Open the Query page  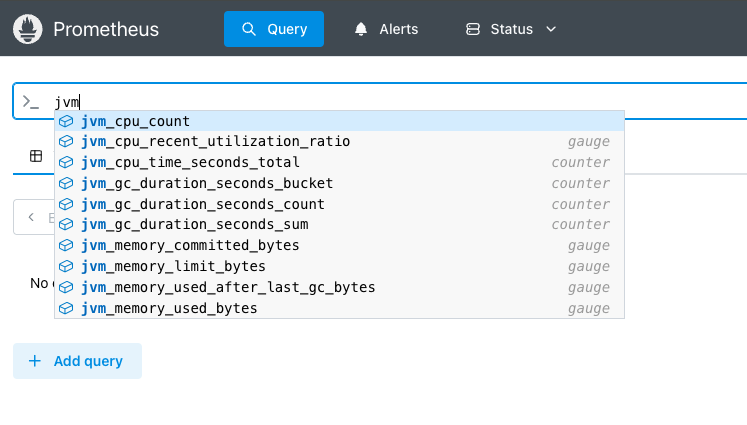[x=274, y=29]
